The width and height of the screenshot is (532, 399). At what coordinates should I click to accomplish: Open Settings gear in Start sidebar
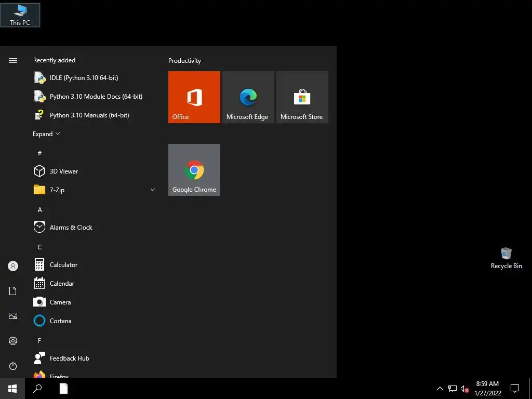tap(13, 341)
